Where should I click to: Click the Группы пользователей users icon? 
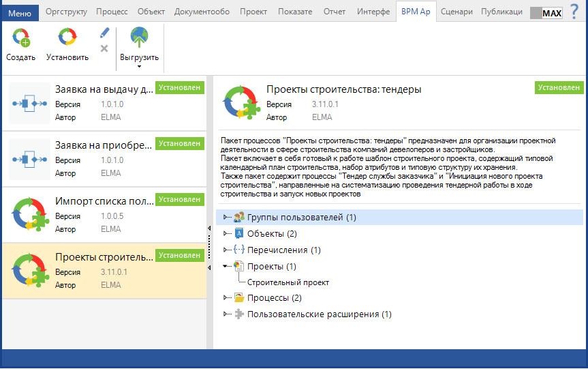point(238,218)
